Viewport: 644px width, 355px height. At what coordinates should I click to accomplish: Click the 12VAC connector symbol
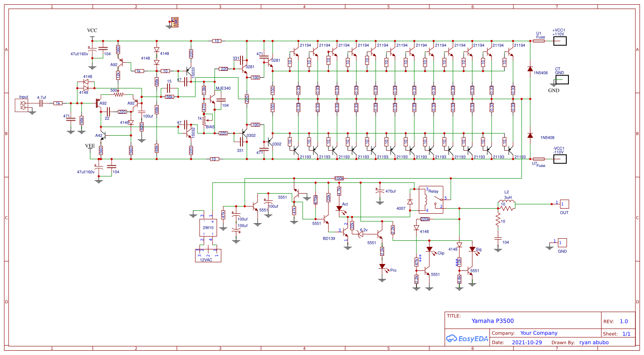[x=208, y=255]
